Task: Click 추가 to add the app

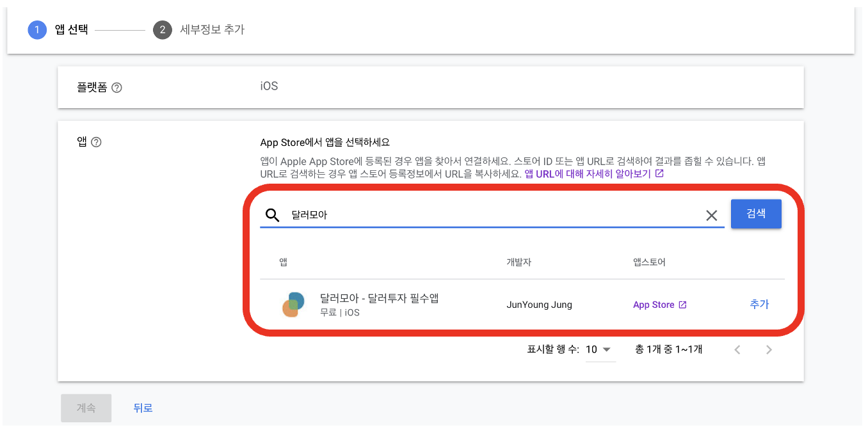Action: 759,305
